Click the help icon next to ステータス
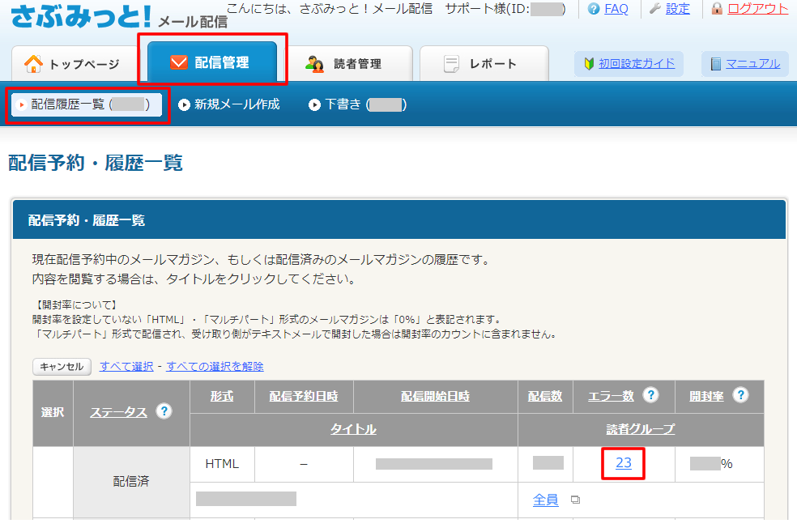 (x=164, y=411)
